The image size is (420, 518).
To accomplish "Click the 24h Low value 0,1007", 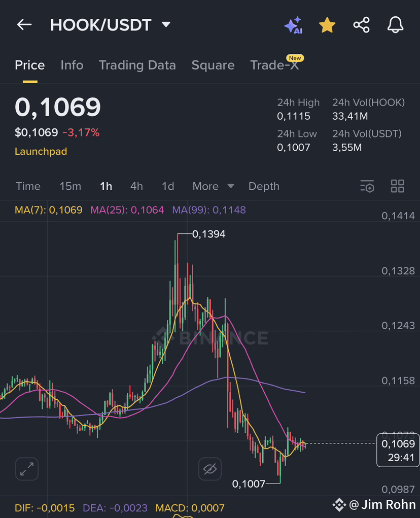I will point(294,147).
